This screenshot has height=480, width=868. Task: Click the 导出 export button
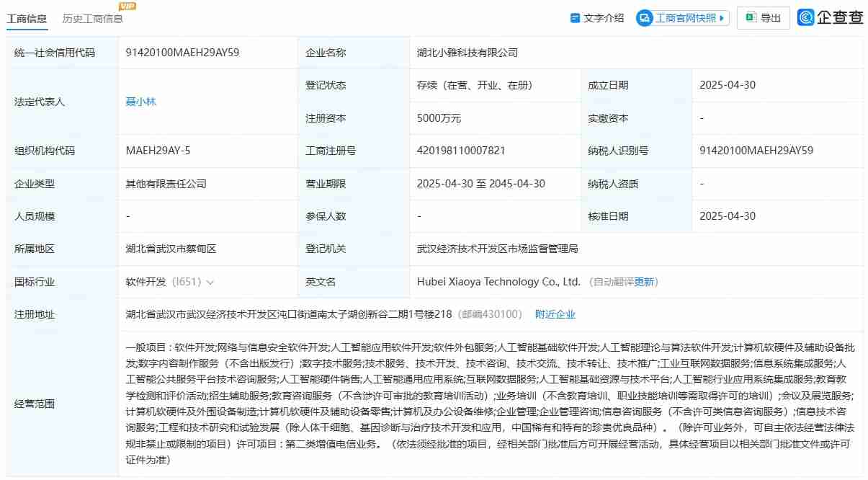(763, 18)
